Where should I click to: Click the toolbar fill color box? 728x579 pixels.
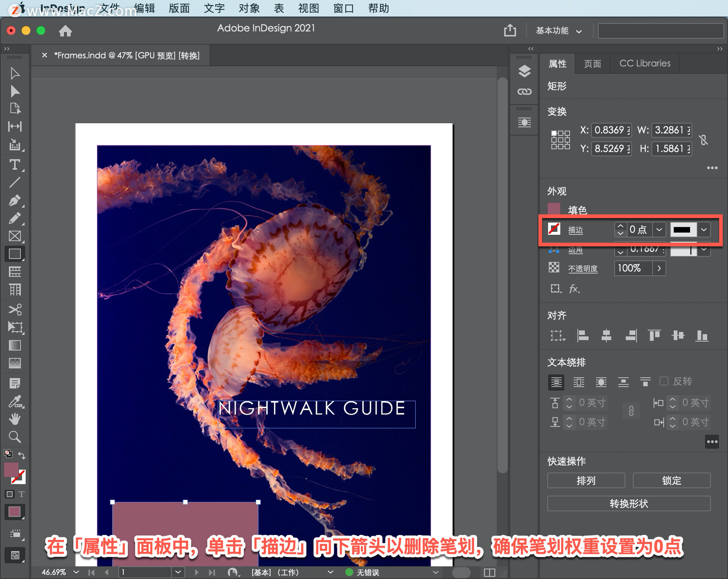[x=11, y=470]
